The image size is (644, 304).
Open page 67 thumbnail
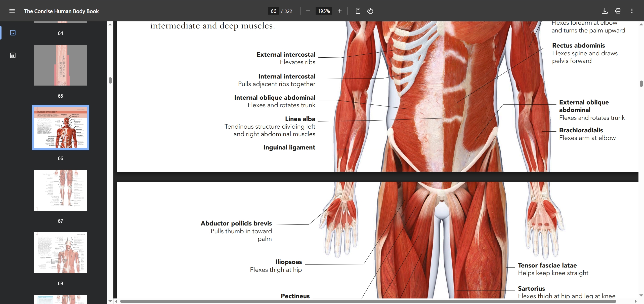(61, 190)
